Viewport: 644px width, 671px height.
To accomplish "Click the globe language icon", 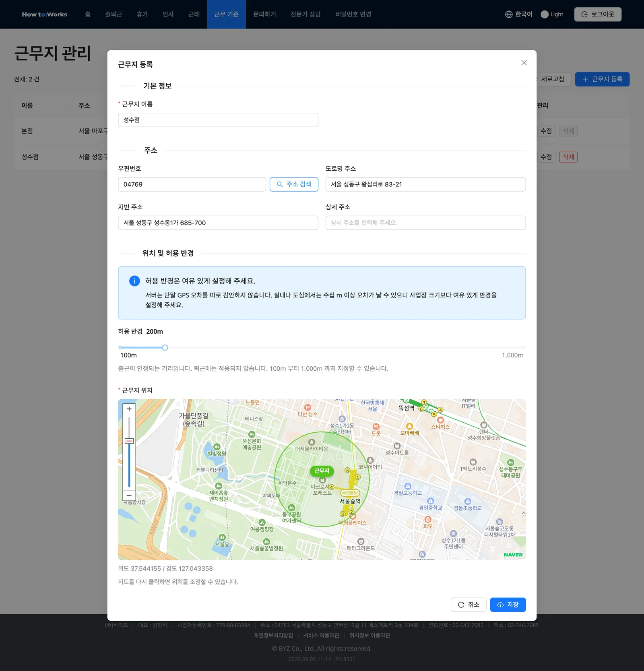I will (x=509, y=14).
